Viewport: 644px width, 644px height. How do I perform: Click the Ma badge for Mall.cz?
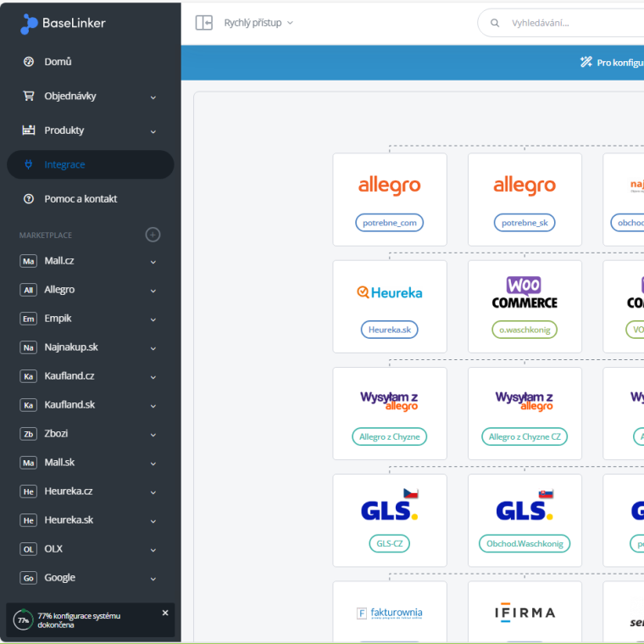(28, 261)
